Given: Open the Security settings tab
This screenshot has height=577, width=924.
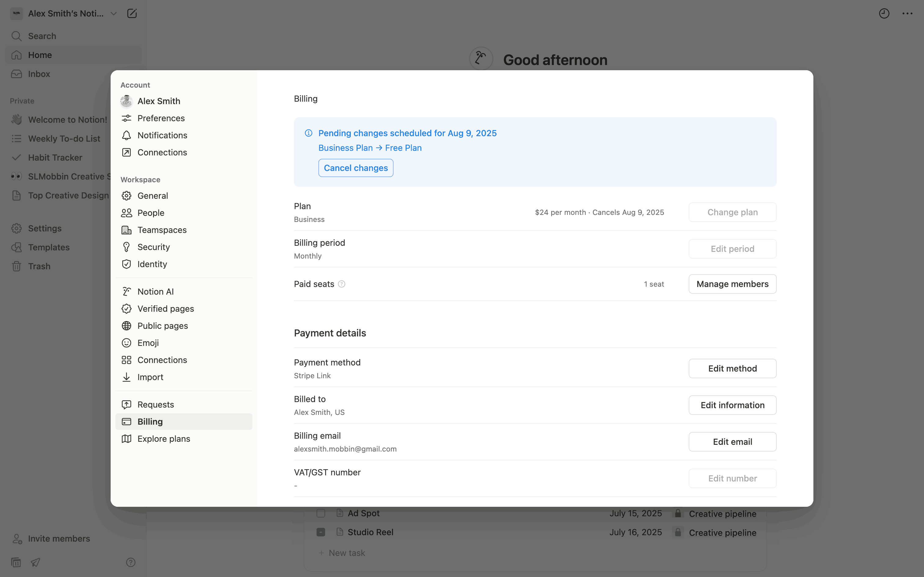Looking at the screenshot, I should point(153,247).
